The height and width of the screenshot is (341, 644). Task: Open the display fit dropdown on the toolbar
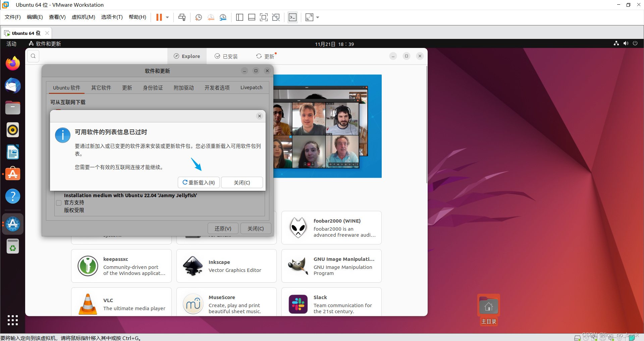(318, 17)
